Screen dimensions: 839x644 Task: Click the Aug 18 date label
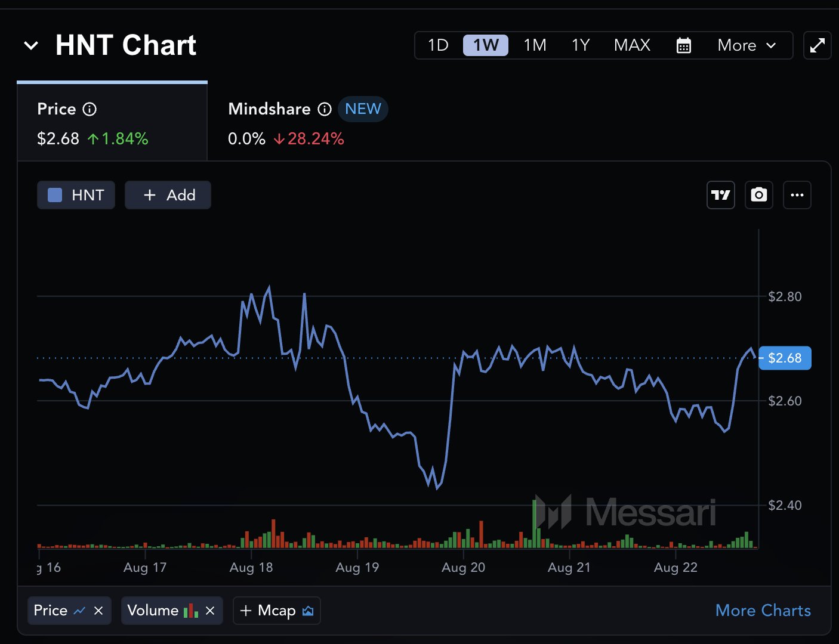click(x=251, y=568)
